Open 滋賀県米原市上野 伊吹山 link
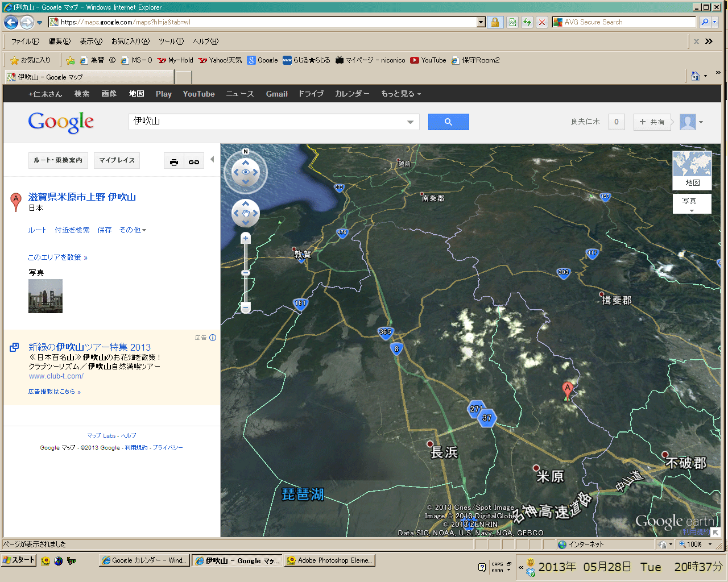This screenshot has height=582, width=728. coord(82,197)
